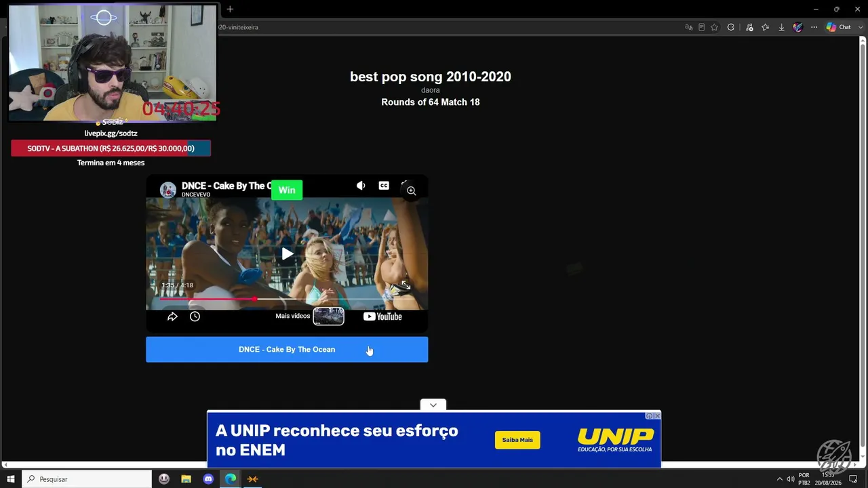This screenshot has width=868, height=488.
Task: Click the green Win badge
Action: [x=287, y=190]
